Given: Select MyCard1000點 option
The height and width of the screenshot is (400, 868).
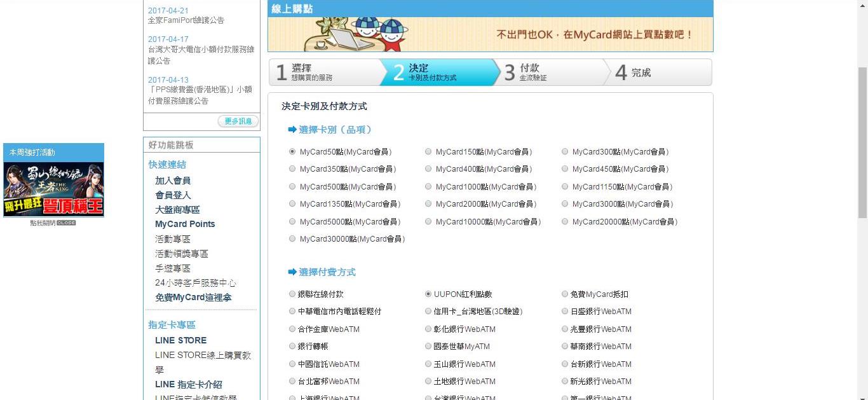Looking at the screenshot, I should pos(428,187).
